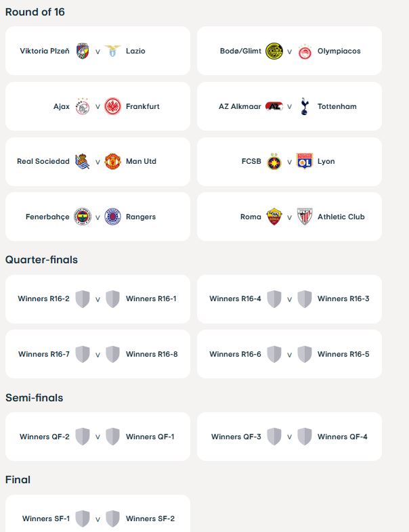Select the Winners QF-3 v QF-4 semi-final card

(289, 437)
